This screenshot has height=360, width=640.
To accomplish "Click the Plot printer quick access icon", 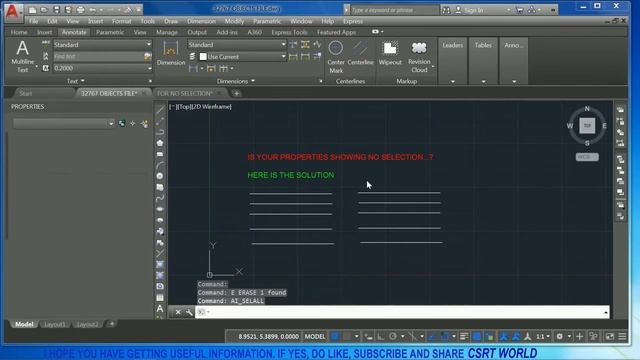I will pyautogui.click(x=80, y=10).
